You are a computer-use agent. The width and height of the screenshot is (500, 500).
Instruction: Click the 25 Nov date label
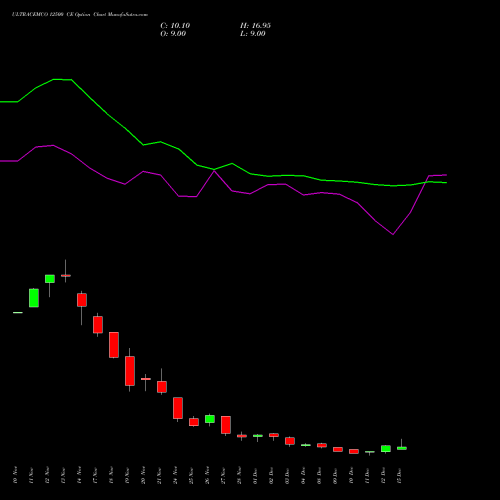pyautogui.click(x=191, y=475)
